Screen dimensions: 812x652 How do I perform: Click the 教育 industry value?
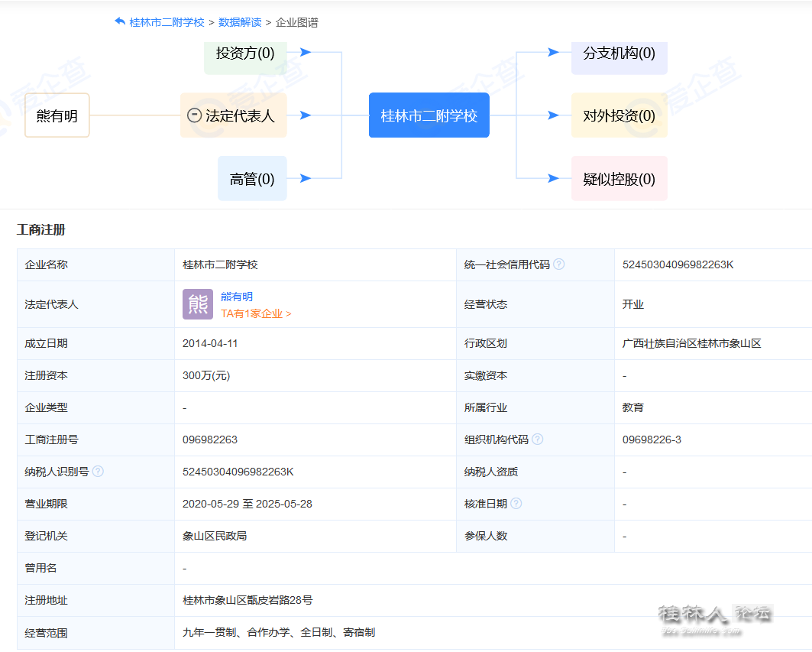pyautogui.click(x=632, y=408)
